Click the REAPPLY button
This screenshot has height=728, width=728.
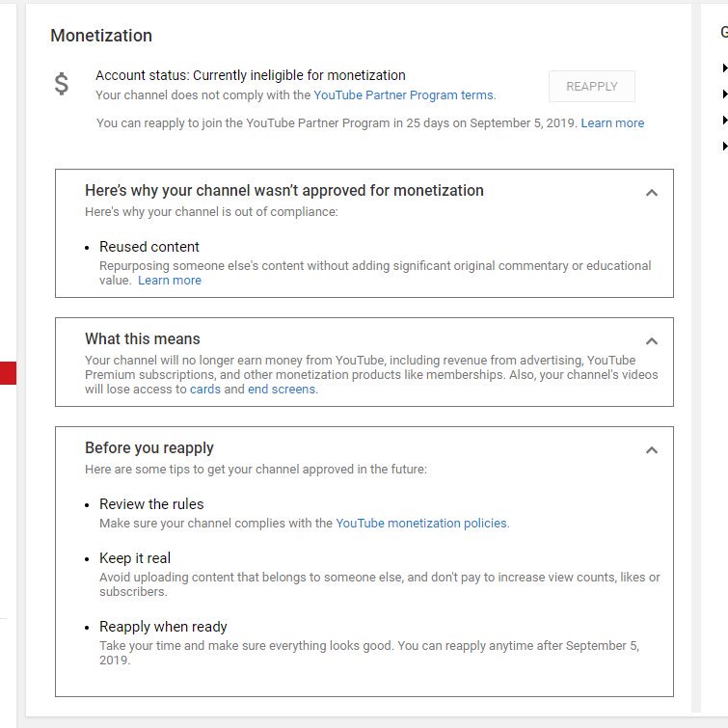pyautogui.click(x=591, y=87)
